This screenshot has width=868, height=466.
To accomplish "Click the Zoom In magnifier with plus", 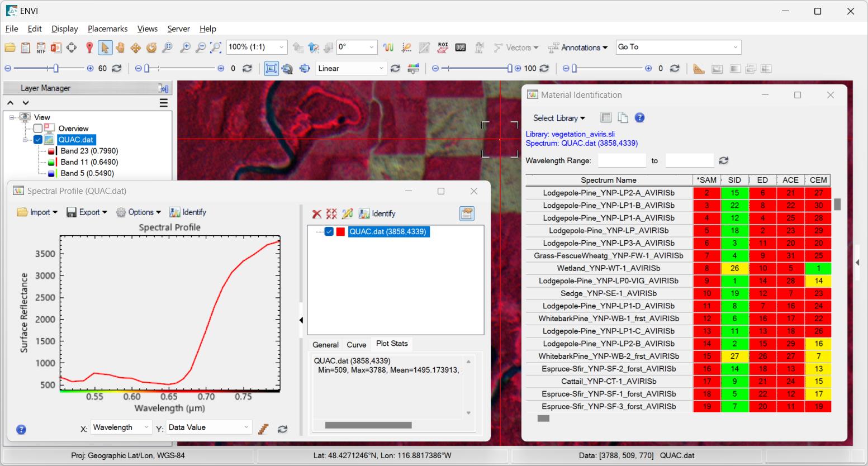I will pos(184,47).
